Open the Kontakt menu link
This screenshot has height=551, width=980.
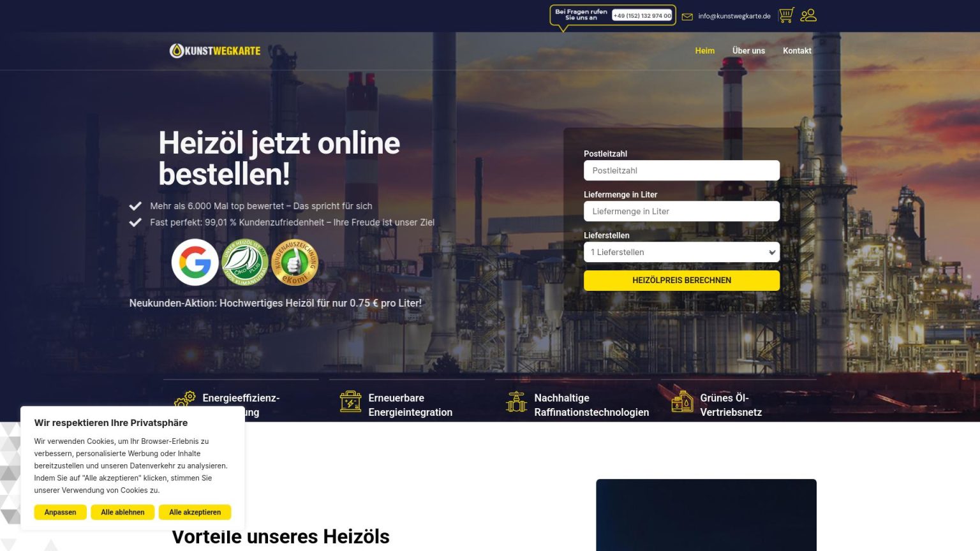tap(797, 51)
